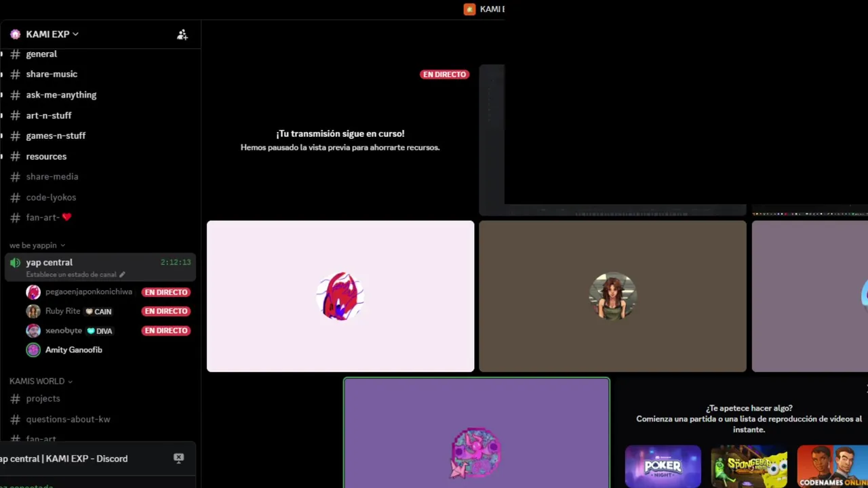Image resolution: width=868 pixels, height=488 pixels.
Task: Click xenobyte's avatar in the voice list
Action: click(33, 331)
